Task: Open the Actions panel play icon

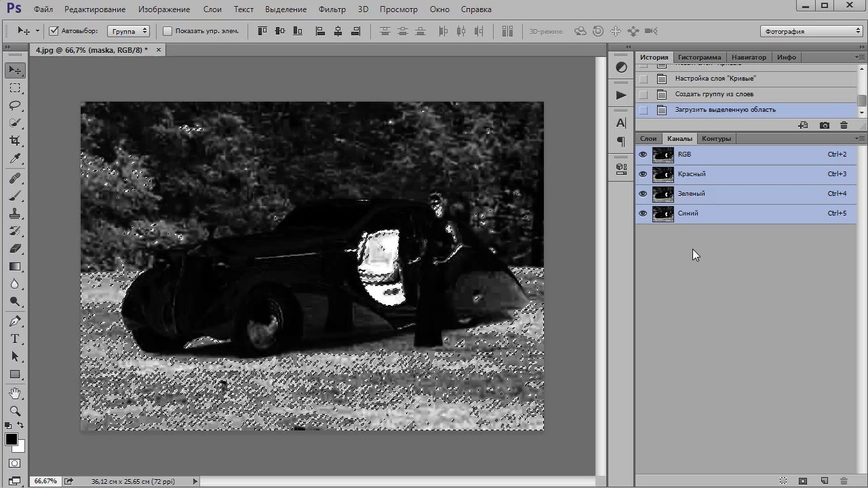Action: (621, 95)
